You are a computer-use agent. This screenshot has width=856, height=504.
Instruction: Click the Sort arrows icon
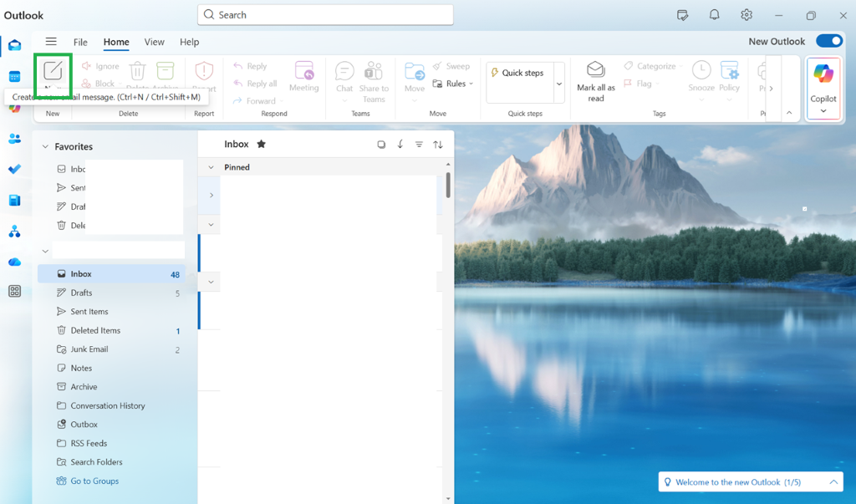tap(438, 145)
